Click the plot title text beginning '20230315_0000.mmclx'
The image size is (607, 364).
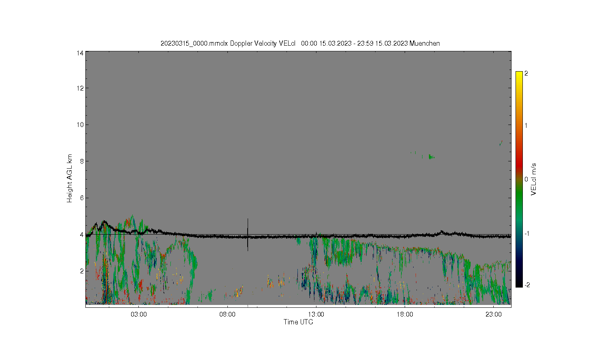pos(300,43)
